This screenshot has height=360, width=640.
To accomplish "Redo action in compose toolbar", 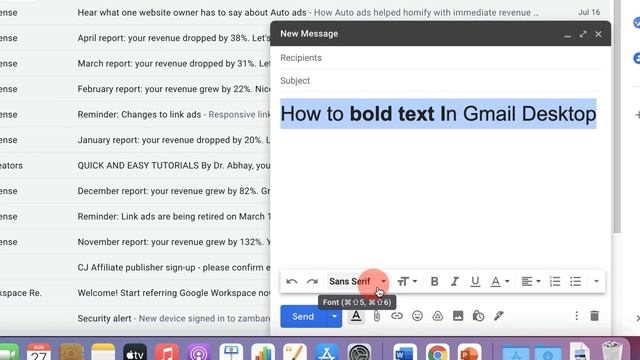I will [312, 282].
